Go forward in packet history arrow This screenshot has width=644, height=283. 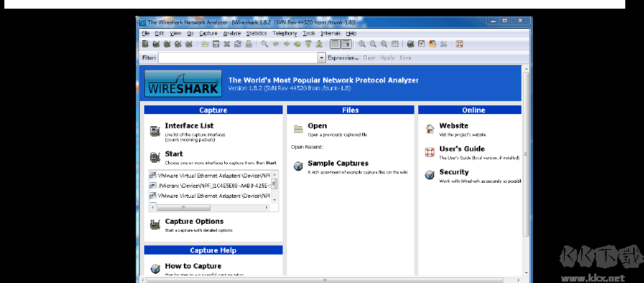pyautogui.click(x=287, y=44)
